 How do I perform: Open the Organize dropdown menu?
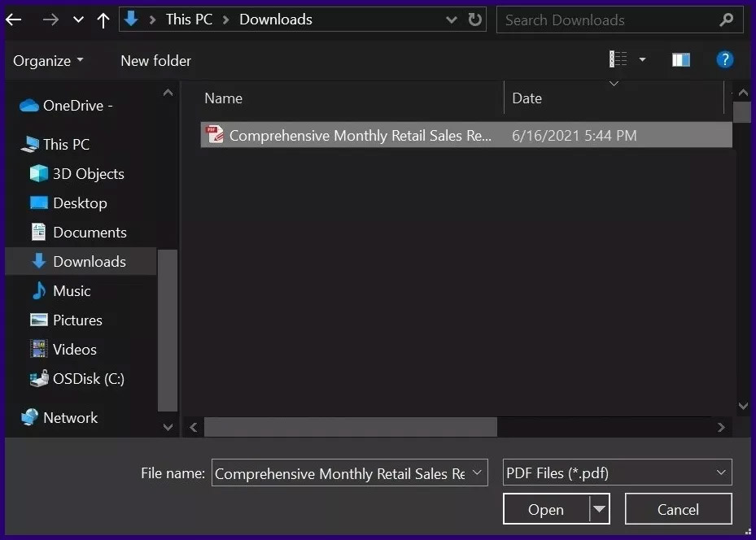tap(48, 61)
